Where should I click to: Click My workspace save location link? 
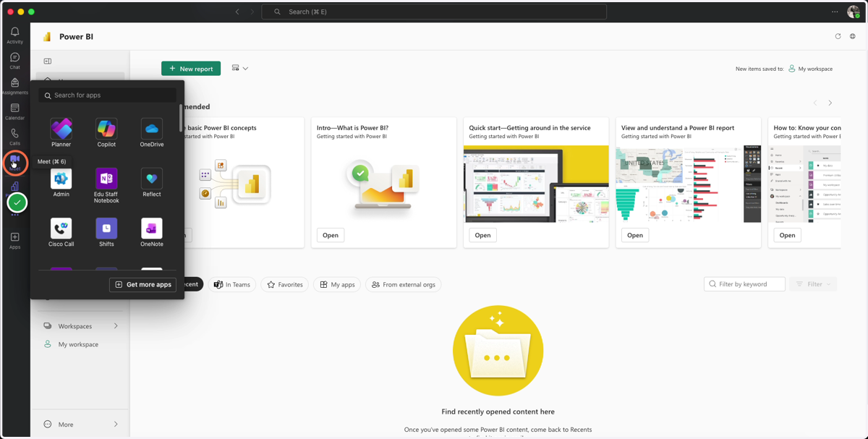pyautogui.click(x=810, y=69)
